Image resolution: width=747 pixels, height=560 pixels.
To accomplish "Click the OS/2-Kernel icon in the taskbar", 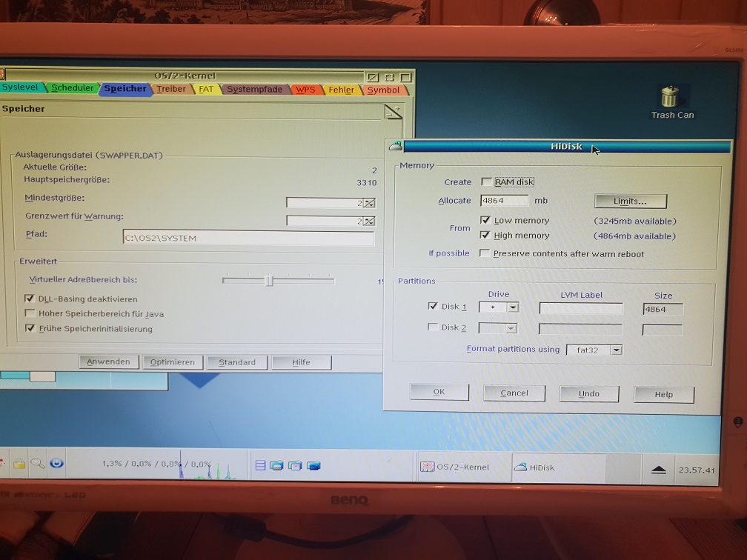I will click(x=427, y=467).
